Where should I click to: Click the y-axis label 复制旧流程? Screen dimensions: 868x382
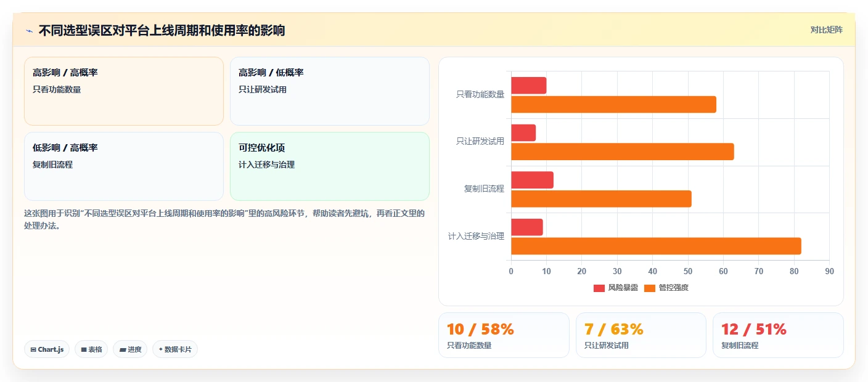tap(484, 189)
